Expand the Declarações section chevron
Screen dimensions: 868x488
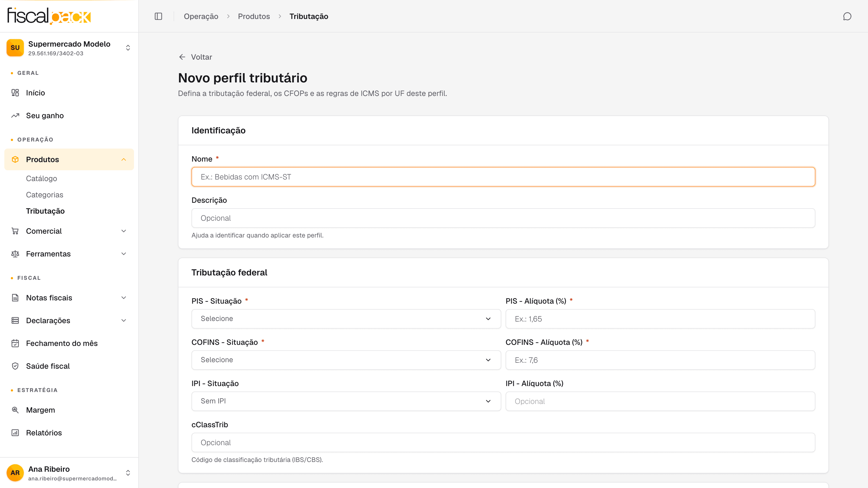124,321
